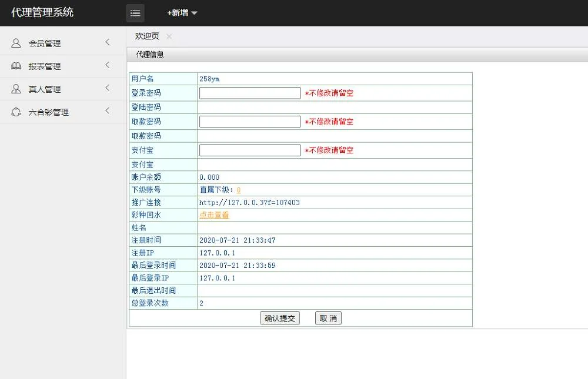Click the 报表管理 book icon
Screen dimensions: 588x379
16,66
